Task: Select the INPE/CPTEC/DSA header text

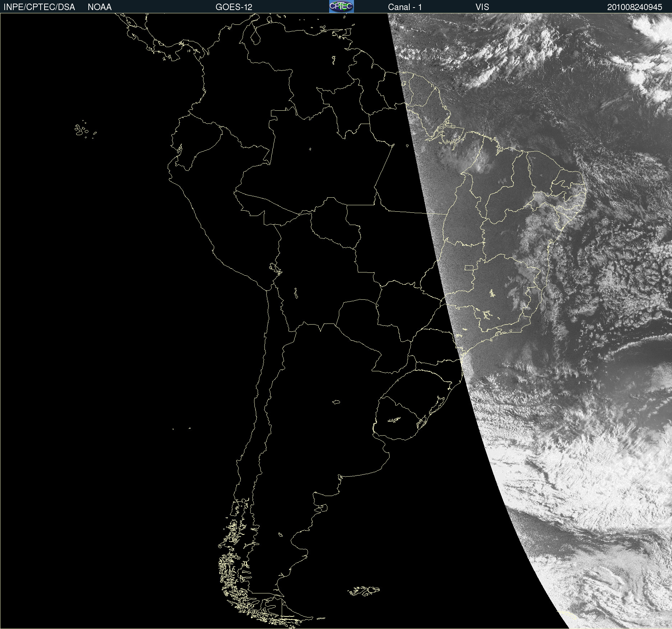Action: pyautogui.click(x=39, y=7)
